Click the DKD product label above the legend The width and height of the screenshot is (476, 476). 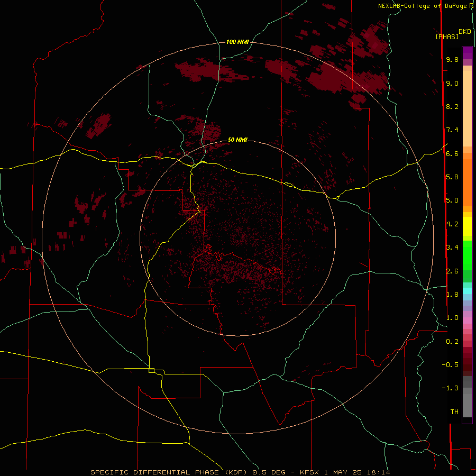click(x=465, y=32)
